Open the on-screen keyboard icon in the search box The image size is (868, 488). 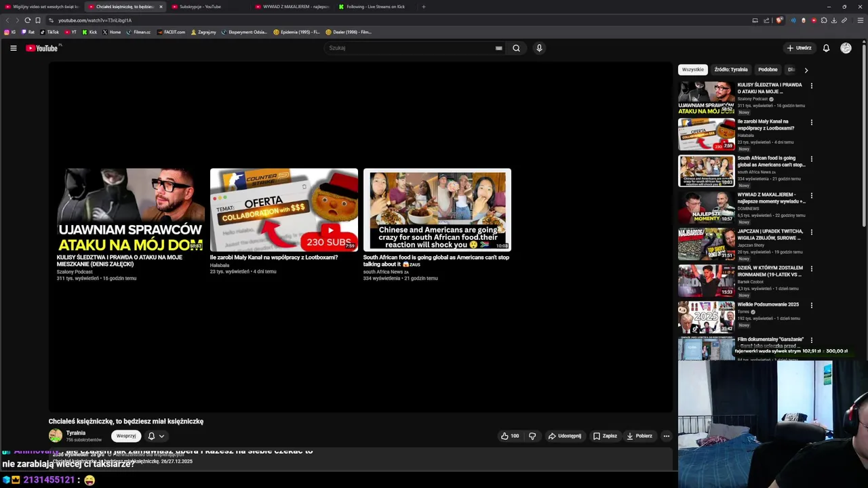pos(498,48)
